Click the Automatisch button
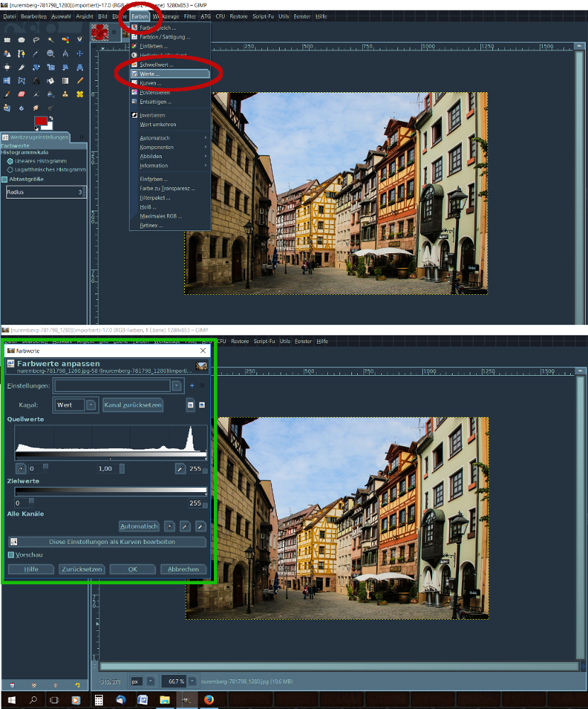Viewport: 588px width, 709px height. pos(139,526)
